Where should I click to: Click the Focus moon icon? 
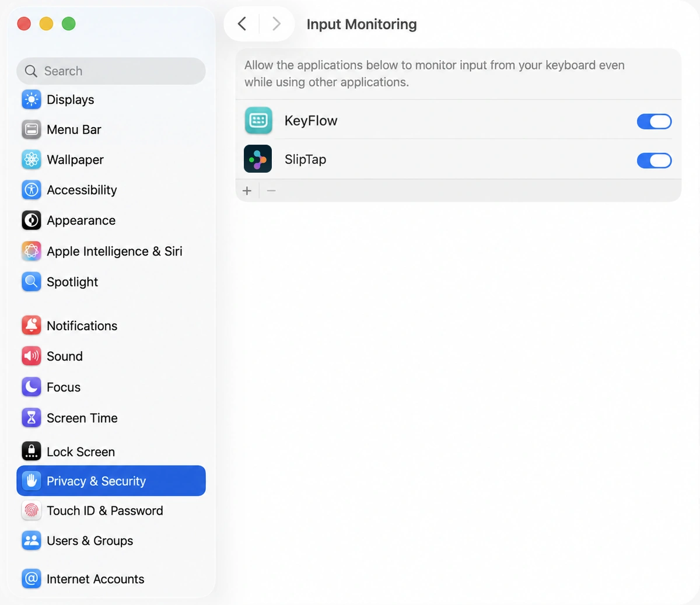[32, 387]
